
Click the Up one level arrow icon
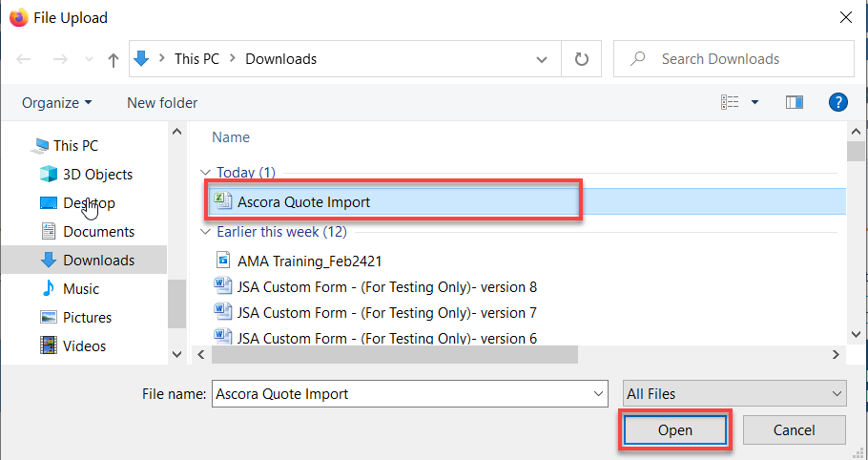[114, 59]
